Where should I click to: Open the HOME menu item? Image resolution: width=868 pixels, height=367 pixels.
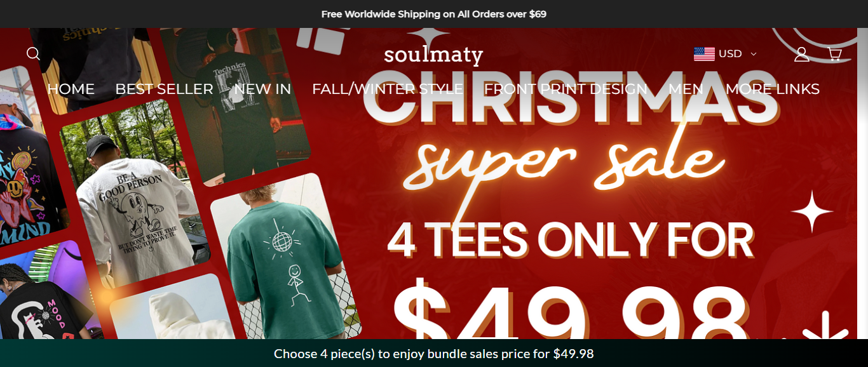click(71, 89)
